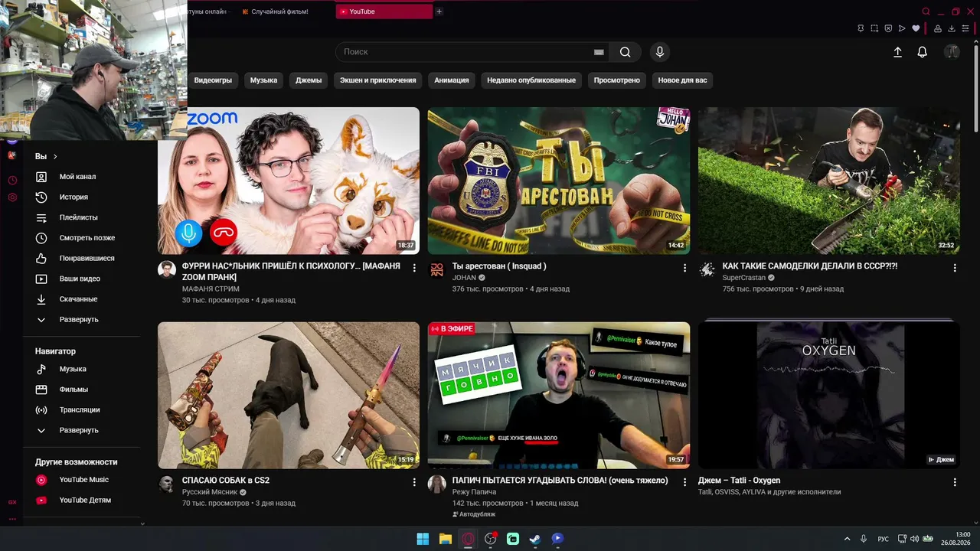Open options menu for САМОДЕЛКИ video
The width and height of the screenshot is (980, 551).
[955, 268]
